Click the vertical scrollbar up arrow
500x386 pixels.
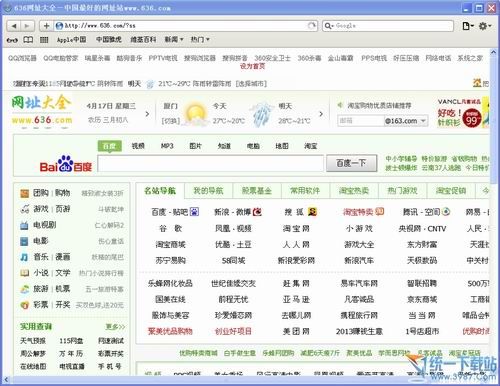click(494, 52)
